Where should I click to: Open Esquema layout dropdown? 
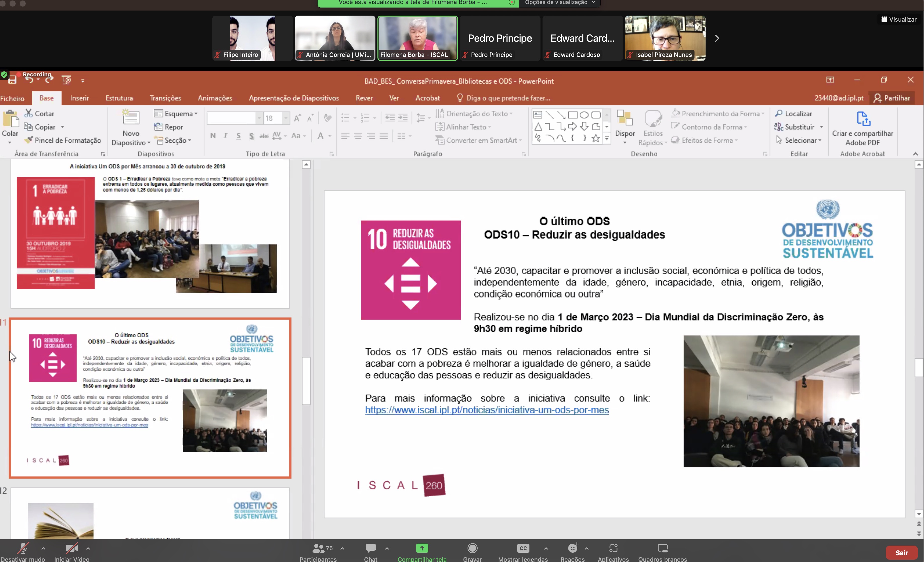[176, 113]
